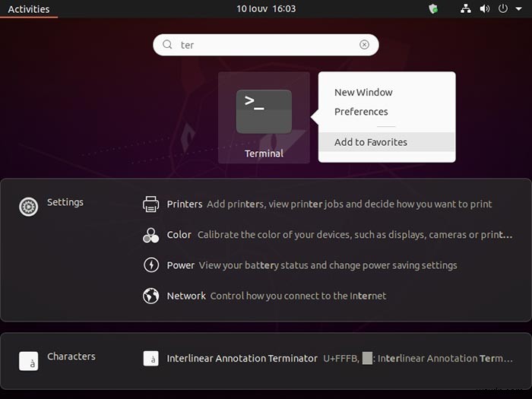Expand the system menu arrow
Viewport: 532px width, 399px height.
(x=519, y=9)
